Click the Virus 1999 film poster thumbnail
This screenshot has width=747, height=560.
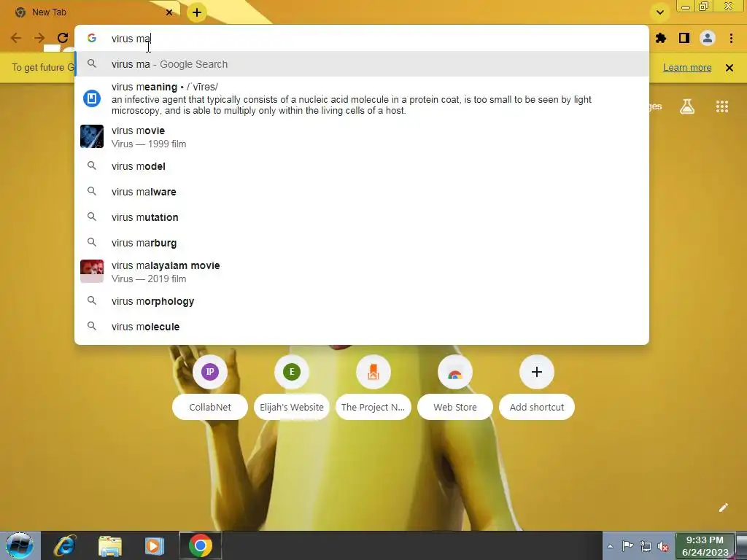[91, 136]
